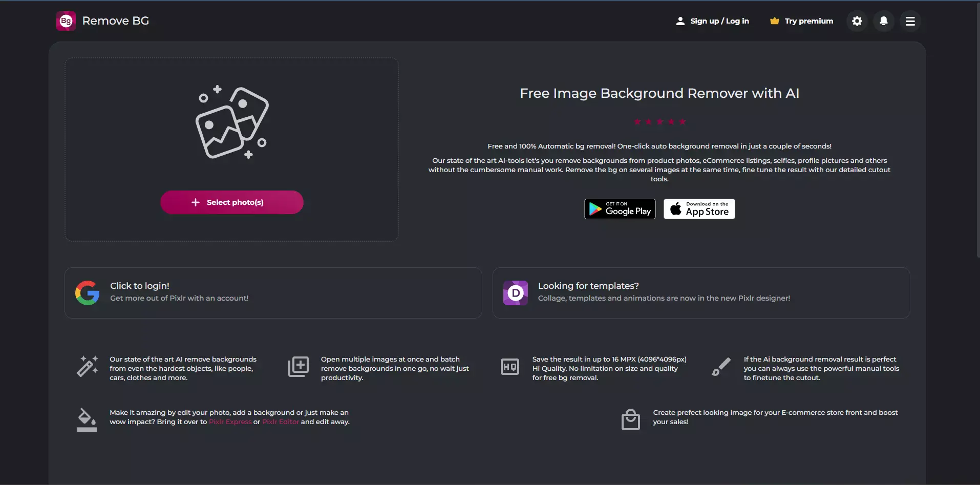Screen dimensions: 980x485
Task: Open the hamburger menu
Action: click(x=910, y=21)
